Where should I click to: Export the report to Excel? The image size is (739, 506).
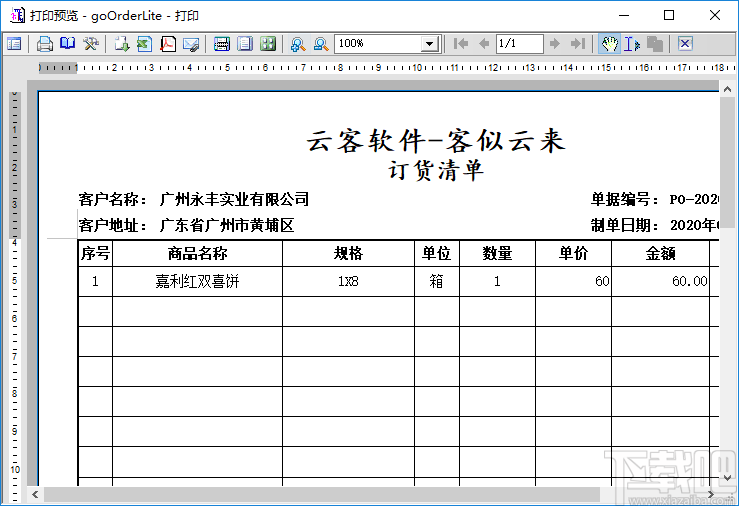click(145, 44)
